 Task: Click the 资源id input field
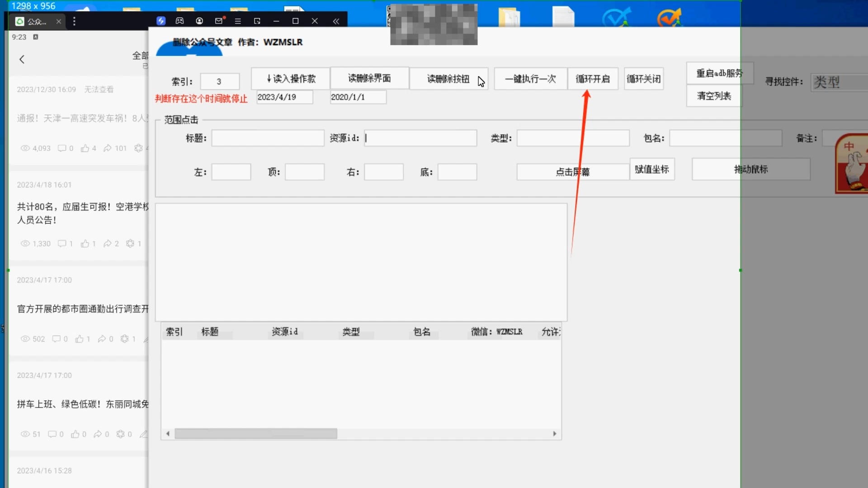[420, 138]
